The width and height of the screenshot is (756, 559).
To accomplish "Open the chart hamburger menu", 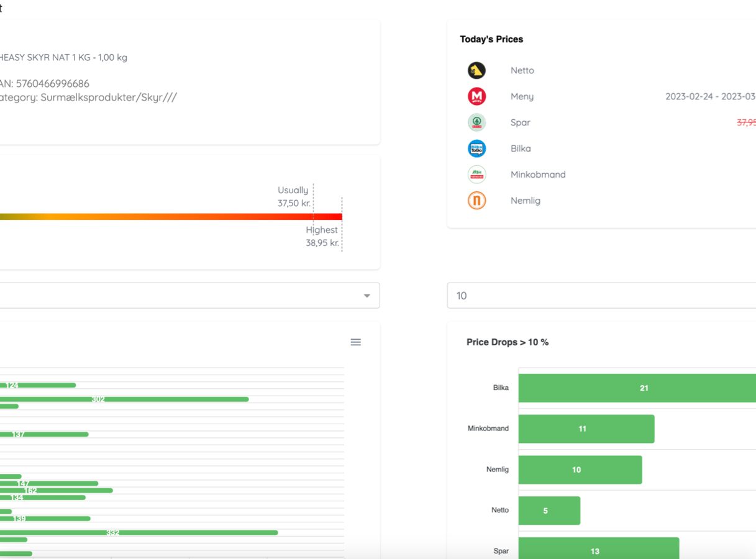I will [x=355, y=342].
